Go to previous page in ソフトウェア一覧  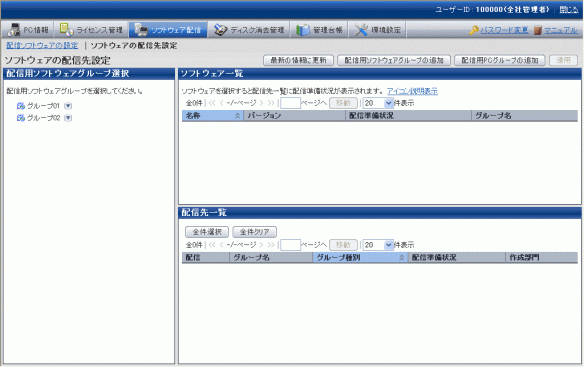pyautogui.click(x=222, y=103)
